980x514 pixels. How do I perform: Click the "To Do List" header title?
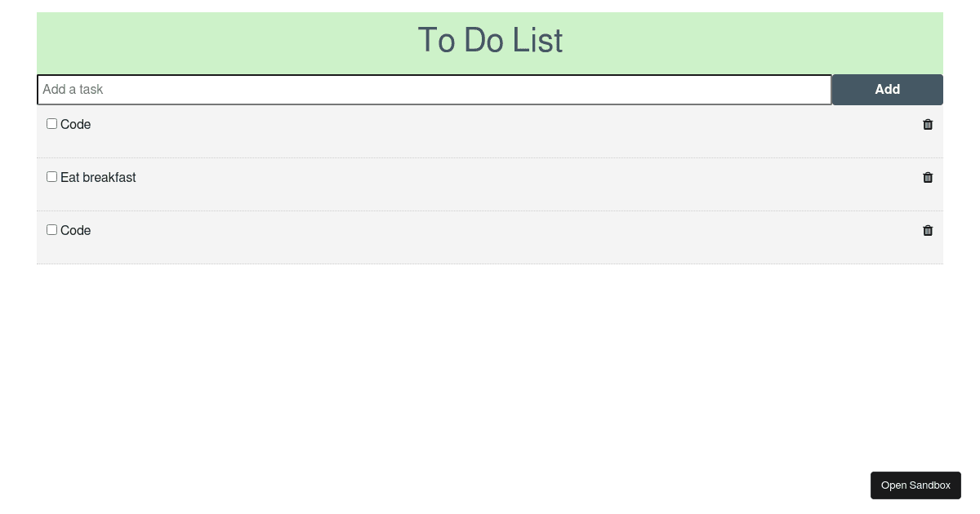click(490, 41)
